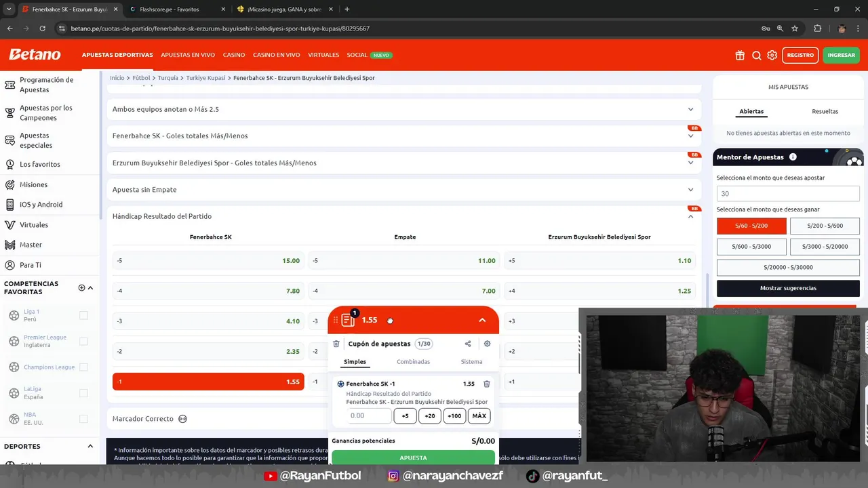
Task: Open Master in left sidebar
Action: [31, 245]
